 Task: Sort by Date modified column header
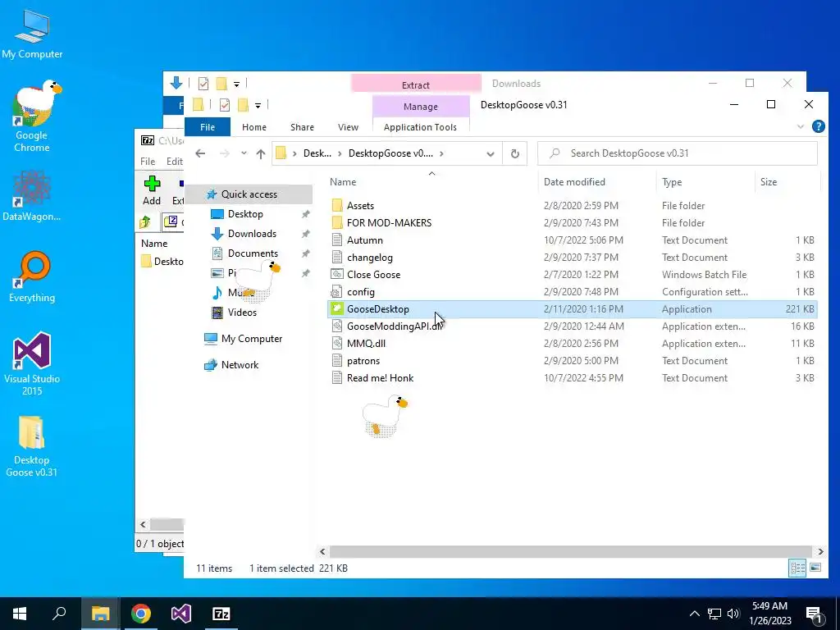click(x=596, y=182)
